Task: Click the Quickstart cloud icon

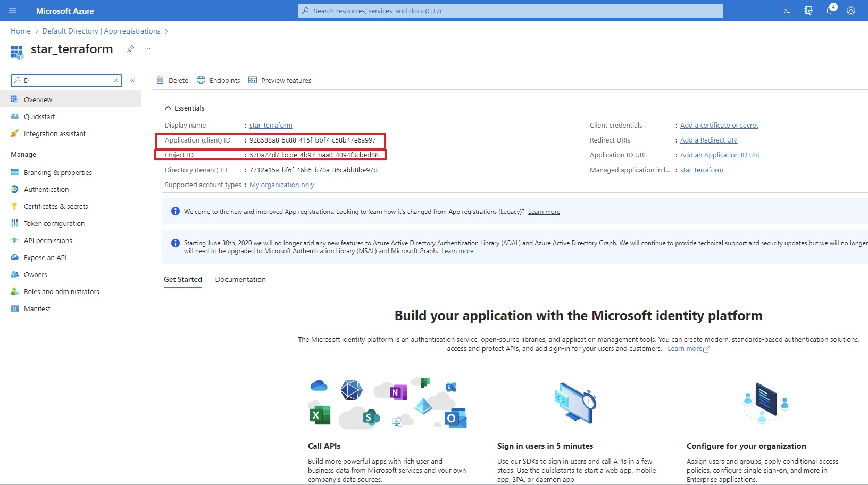Action: point(14,116)
